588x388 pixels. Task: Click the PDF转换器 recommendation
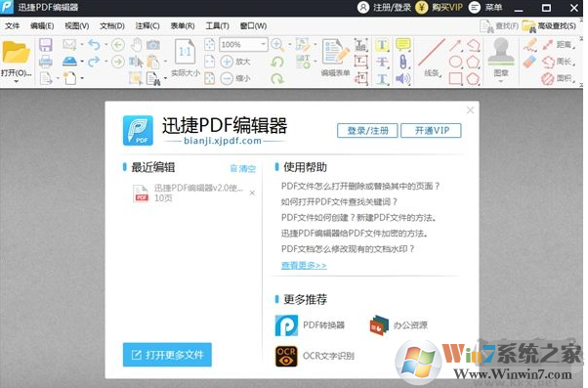click(311, 325)
